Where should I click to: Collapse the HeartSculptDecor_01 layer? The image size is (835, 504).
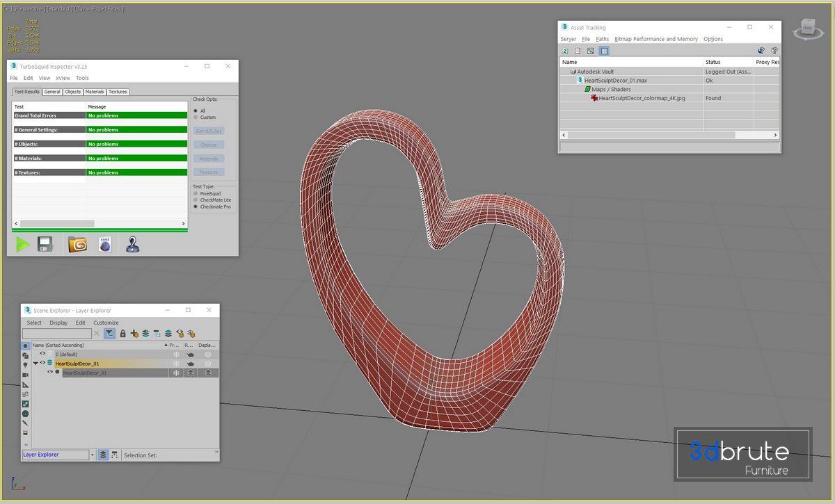pos(35,363)
